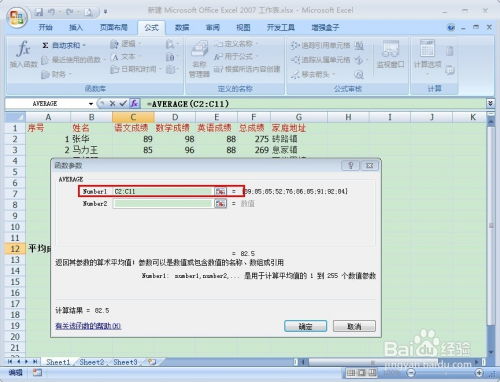Open the Logical functions dropdown

(x=125, y=44)
